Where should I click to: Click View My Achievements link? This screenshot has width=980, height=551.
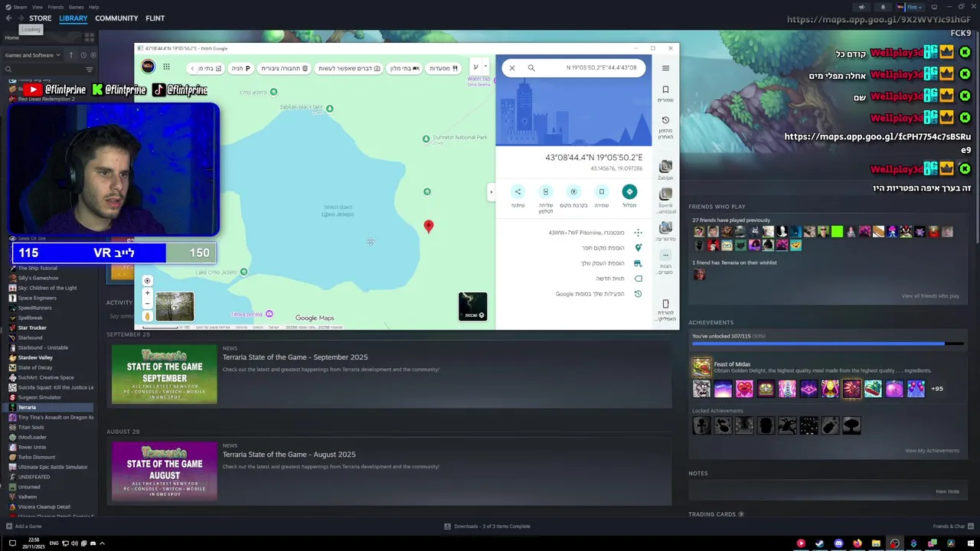[932, 451]
